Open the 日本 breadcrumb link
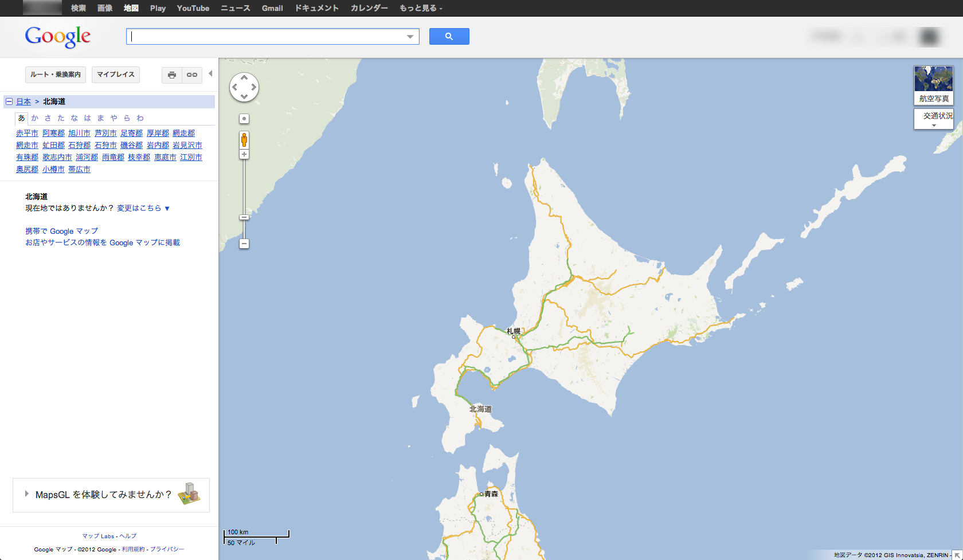The image size is (963, 560). (24, 101)
